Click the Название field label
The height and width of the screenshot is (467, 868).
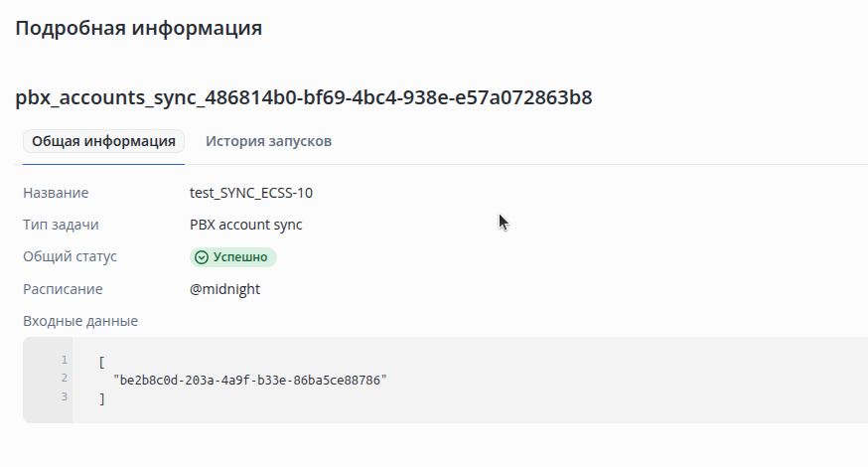(x=56, y=193)
